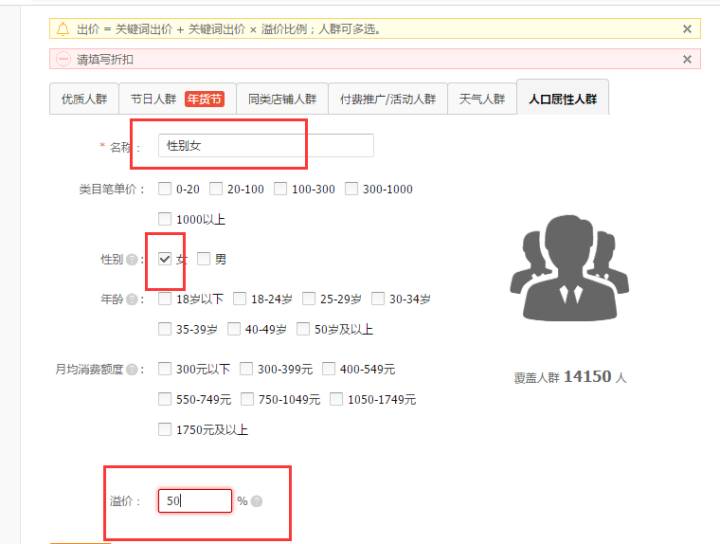Open help icon next to 月均消费额度

pos(132,369)
